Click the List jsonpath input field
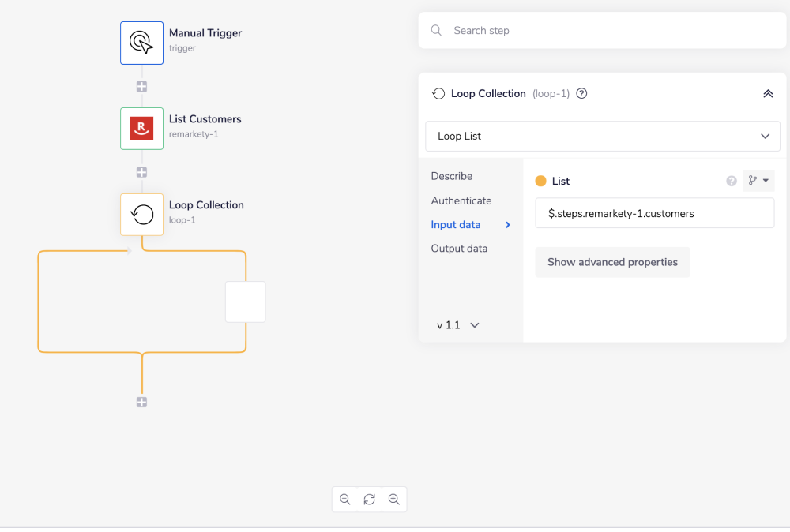790x532 pixels. tap(654, 213)
